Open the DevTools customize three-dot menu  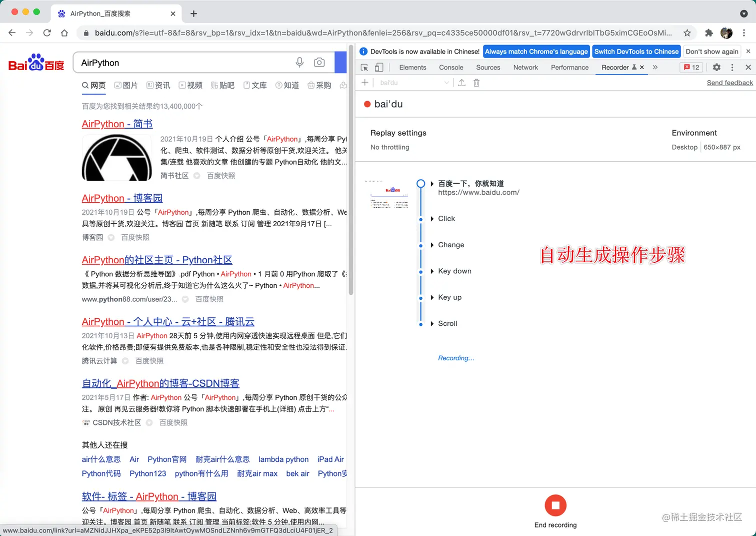point(732,67)
